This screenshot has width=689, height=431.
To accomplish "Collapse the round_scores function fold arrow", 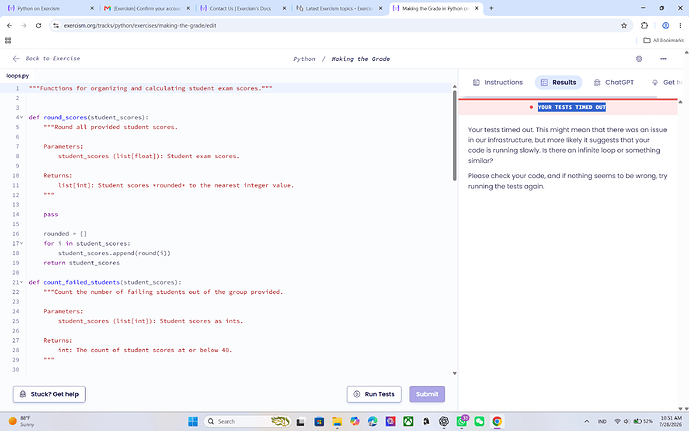I will [x=22, y=117].
